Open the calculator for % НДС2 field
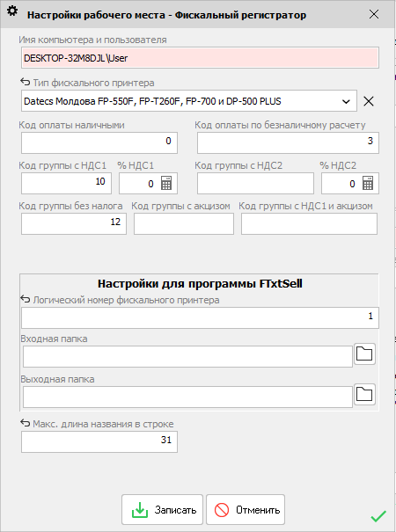The height and width of the screenshot is (532, 396). click(x=368, y=183)
